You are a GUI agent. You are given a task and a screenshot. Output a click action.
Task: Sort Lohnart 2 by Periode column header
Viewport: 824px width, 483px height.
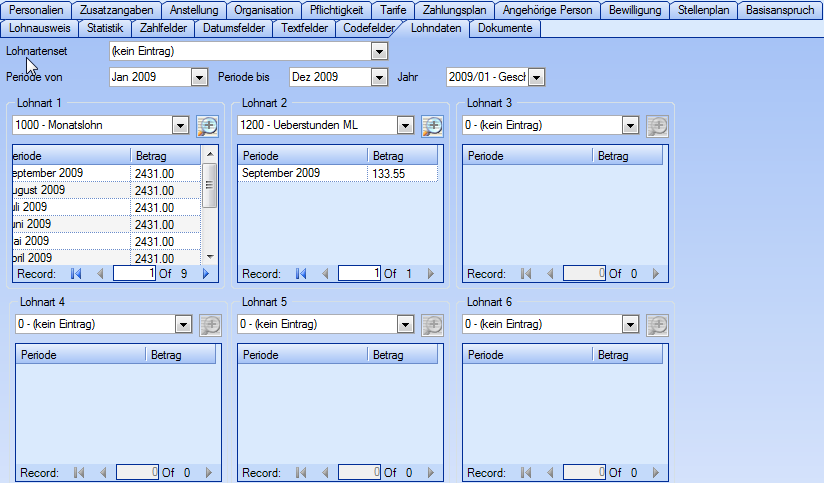point(303,156)
